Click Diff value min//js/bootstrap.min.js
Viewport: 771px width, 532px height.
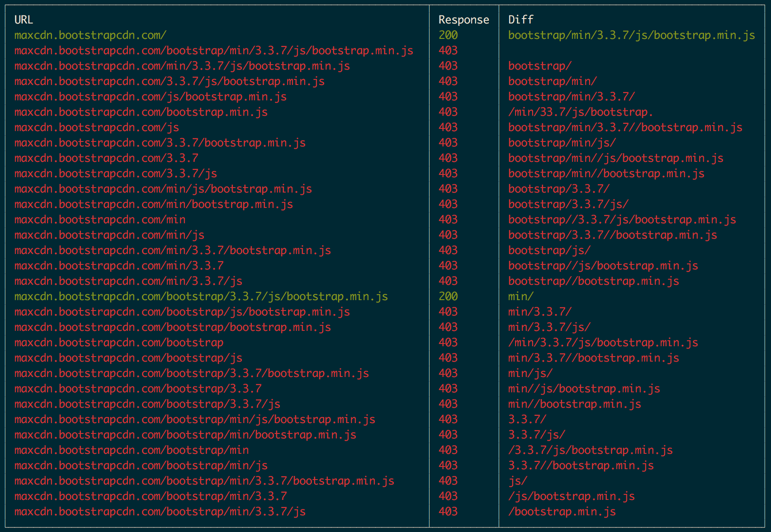point(584,389)
